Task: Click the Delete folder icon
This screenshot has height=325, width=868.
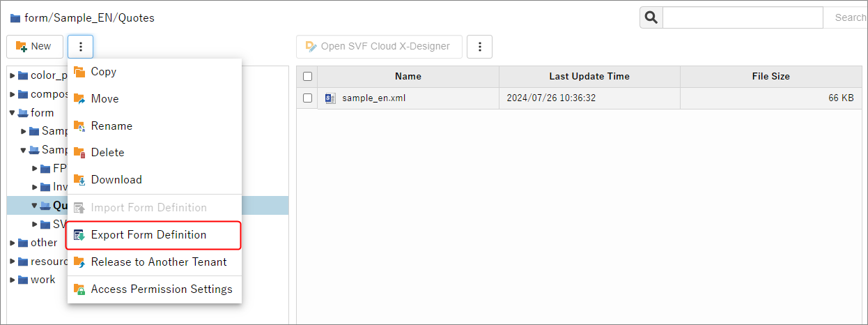Action: pyautogui.click(x=79, y=153)
